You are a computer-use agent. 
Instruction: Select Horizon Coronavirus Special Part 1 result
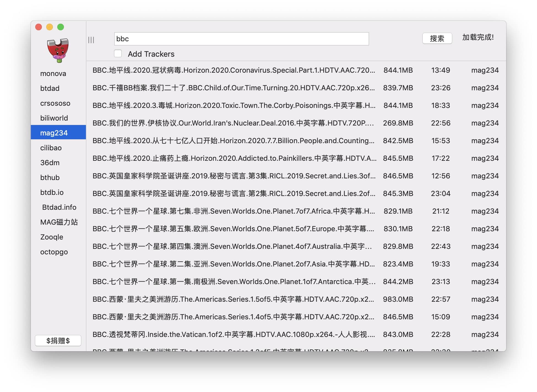coord(296,70)
